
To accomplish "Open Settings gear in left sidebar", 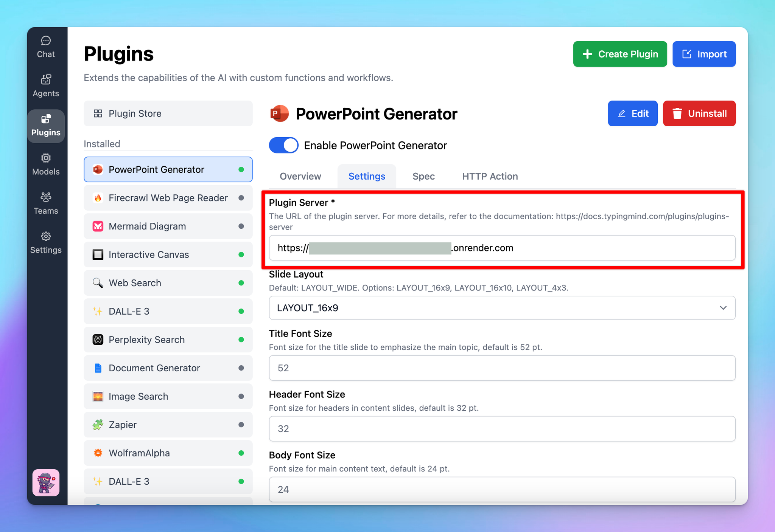I will point(46,243).
